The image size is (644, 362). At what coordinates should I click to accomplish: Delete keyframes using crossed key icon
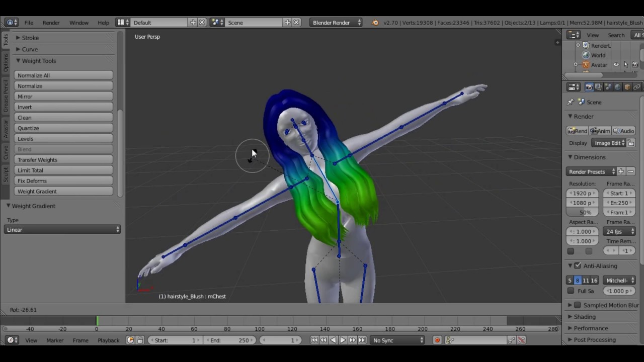(521, 340)
